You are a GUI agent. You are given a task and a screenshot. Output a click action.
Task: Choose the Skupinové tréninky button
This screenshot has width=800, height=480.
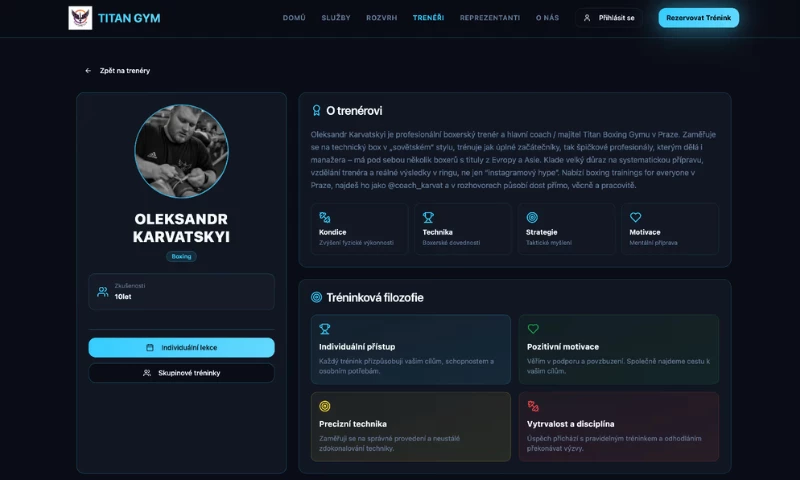click(x=181, y=373)
